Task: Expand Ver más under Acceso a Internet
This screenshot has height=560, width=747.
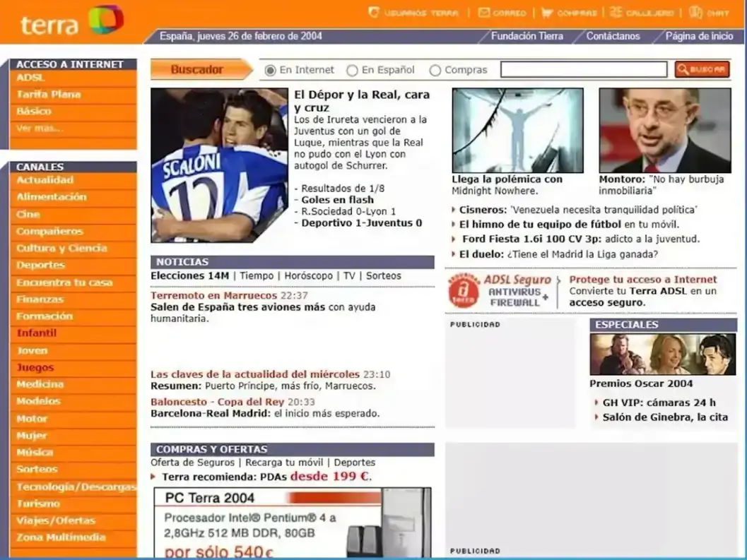Action: 40,128
